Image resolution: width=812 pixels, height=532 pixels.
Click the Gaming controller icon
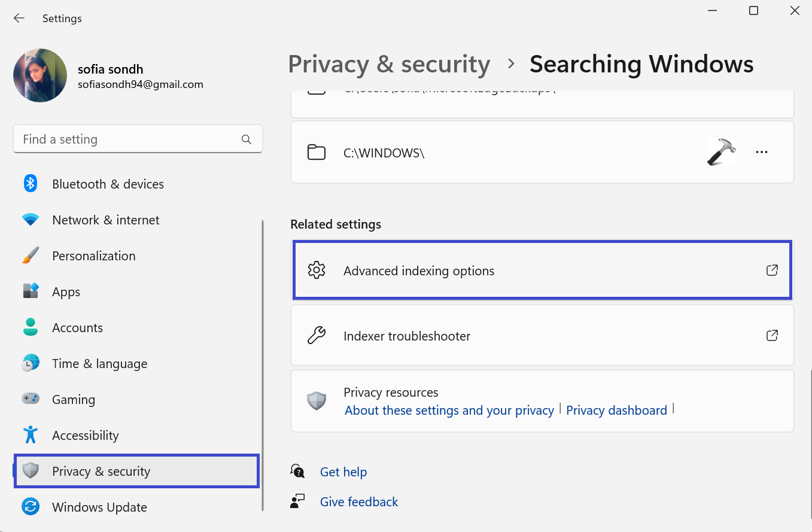[x=31, y=399]
